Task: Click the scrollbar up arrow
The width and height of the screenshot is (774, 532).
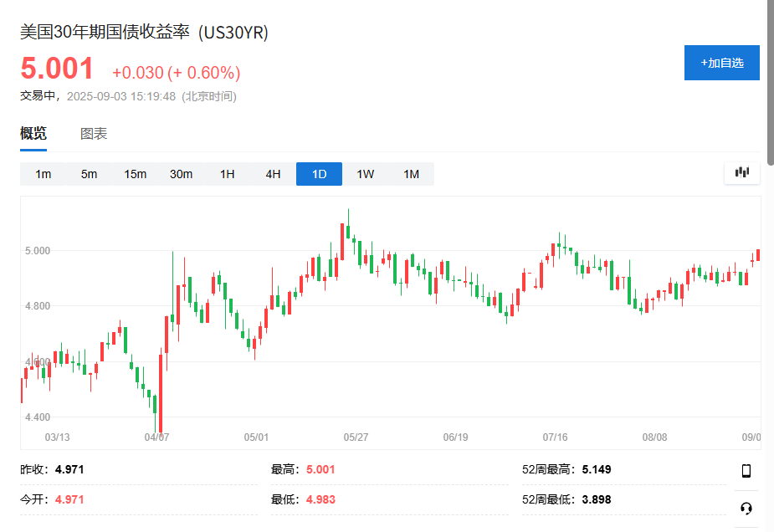Action: (x=769, y=5)
